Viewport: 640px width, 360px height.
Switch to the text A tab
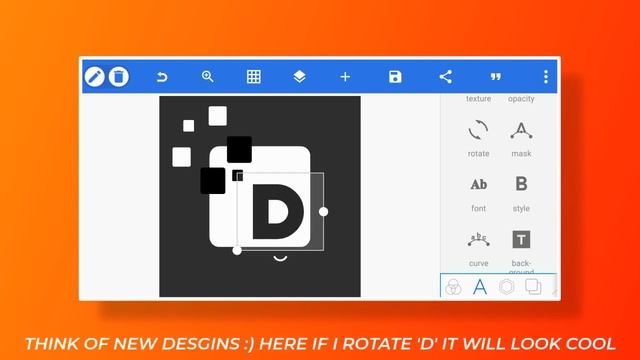pyautogui.click(x=480, y=287)
